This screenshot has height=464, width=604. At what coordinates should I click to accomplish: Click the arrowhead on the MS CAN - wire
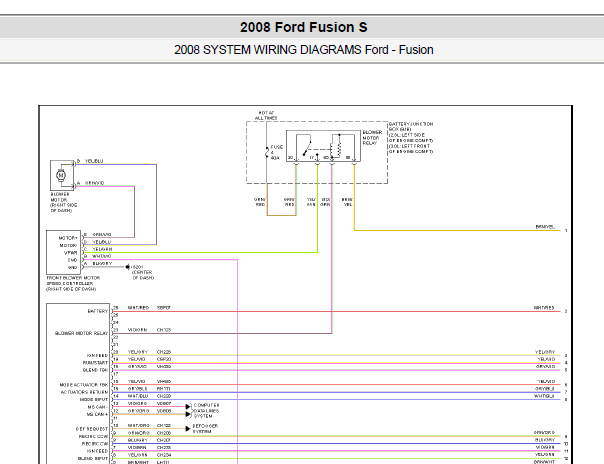point(188,407)
